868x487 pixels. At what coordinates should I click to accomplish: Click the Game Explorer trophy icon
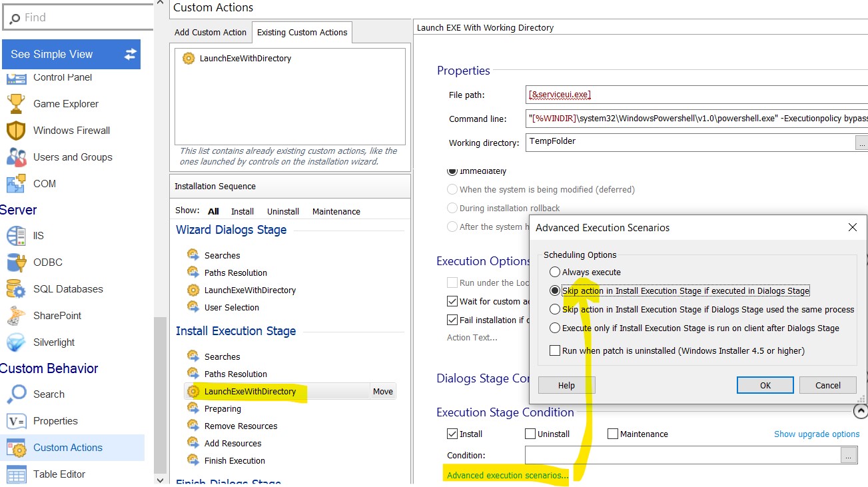coord(16,104)
